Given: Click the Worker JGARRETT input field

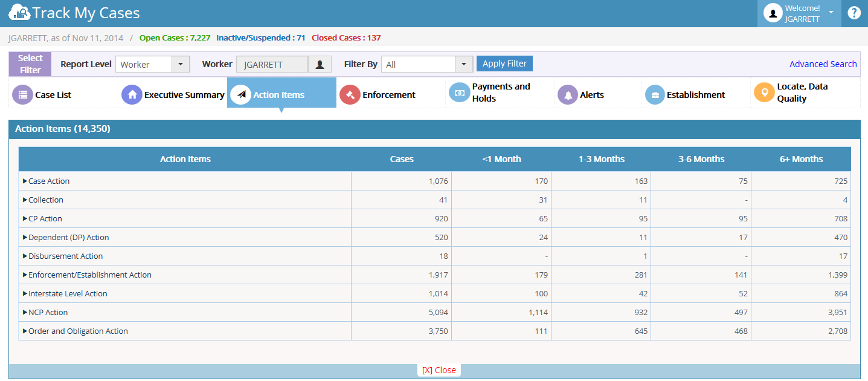Looking at the screenshot, I should pyautogui.click(x=272, y=65).
